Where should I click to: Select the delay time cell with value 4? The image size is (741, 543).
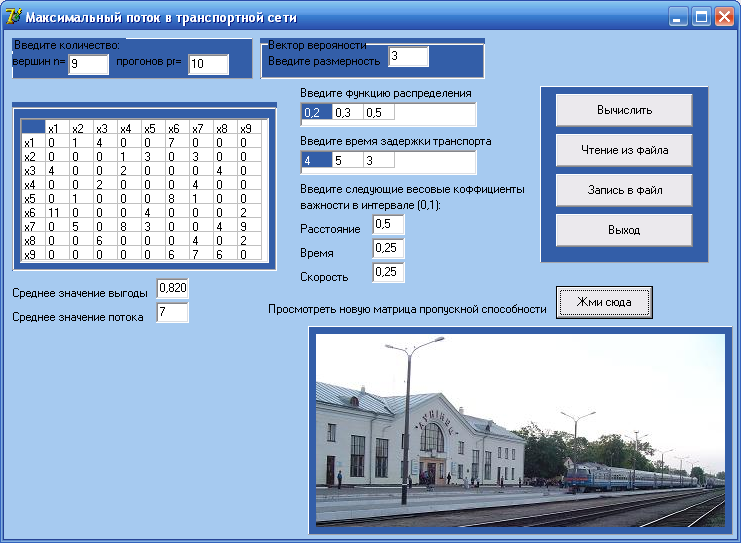point(316,160)
